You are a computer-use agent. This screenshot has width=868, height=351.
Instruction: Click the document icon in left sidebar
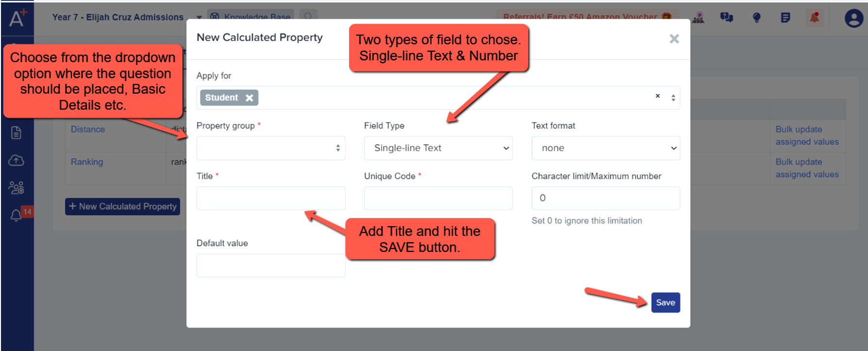point(16,133)
